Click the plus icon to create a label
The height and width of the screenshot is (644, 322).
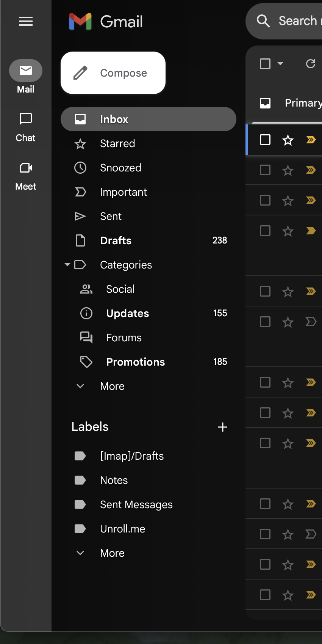[223, 427]
